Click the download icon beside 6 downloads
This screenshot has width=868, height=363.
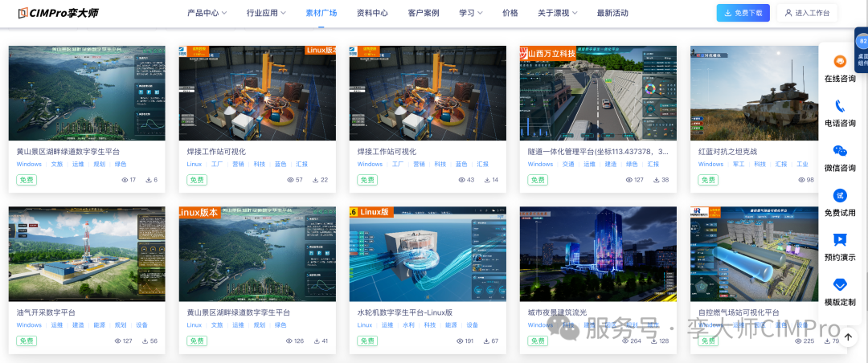coord(149,180)
